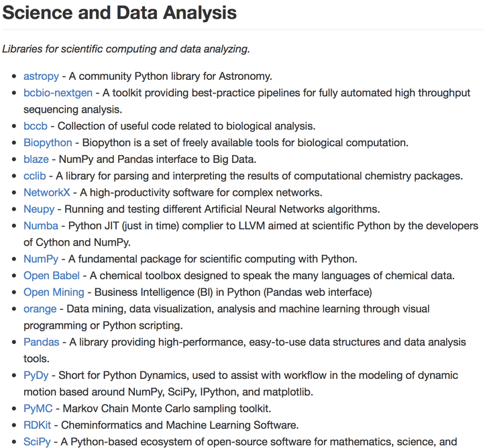Open the cclib link
The height and width of the screenshot is (448, 483).
(34, 176)
